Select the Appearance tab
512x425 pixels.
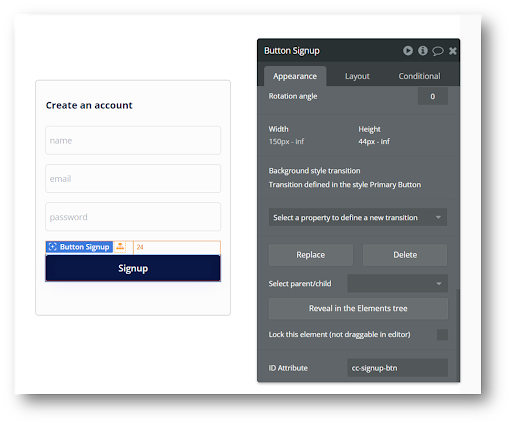coord(295,76)
